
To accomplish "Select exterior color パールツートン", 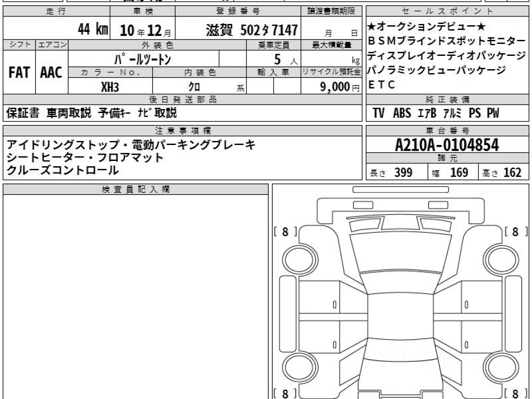I will 143,58.
